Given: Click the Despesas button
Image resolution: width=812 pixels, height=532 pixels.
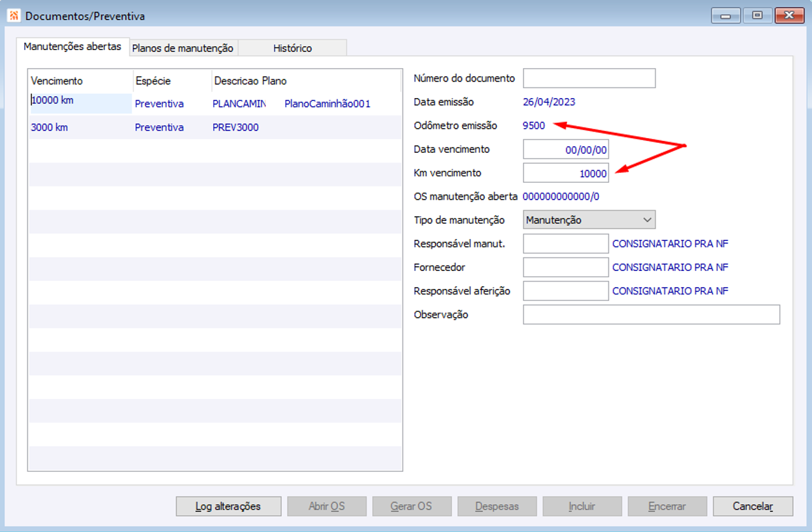Looking at the screenshot, I should point(497,506).
